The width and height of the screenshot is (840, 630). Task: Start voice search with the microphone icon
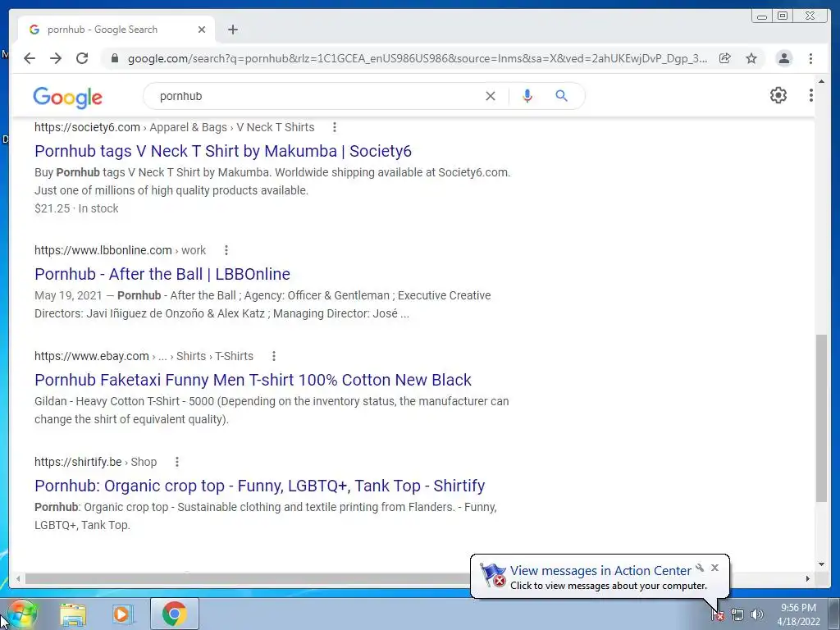coord(527,96)
